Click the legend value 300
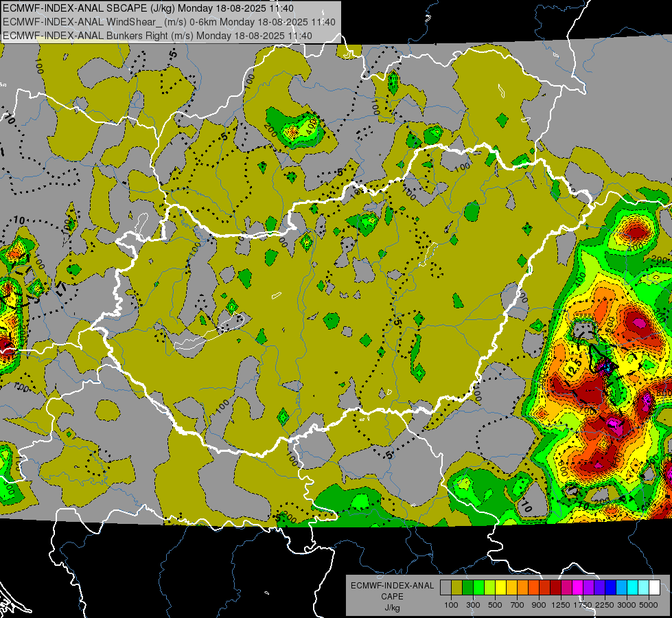The image size is (672, 618). coord(473,605)
